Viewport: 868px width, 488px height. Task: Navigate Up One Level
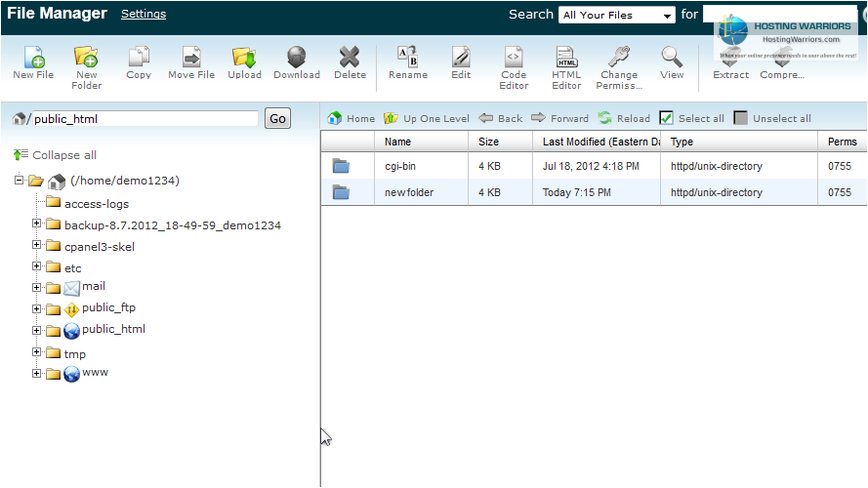(427, 118)
